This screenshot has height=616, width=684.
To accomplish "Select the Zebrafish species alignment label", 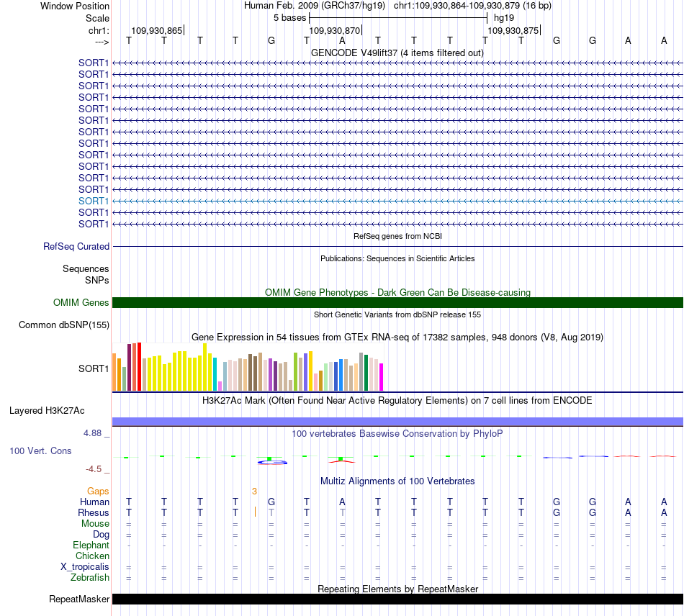I will click(x=90, y=577).
